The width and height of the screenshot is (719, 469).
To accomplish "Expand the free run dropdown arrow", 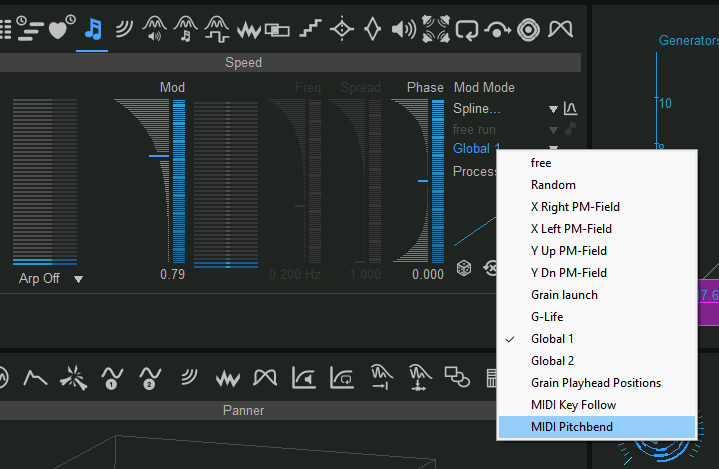I will point(553,131).
